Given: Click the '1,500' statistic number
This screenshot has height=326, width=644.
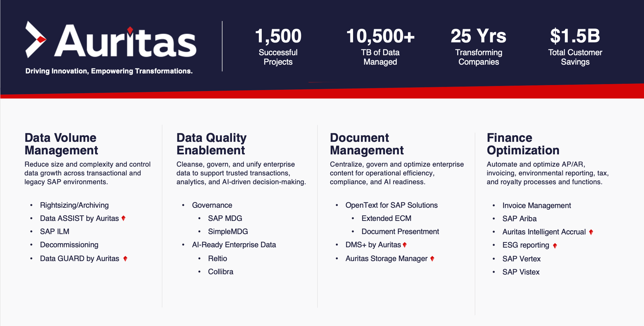Looking at the screenshot, I should point(278,36).
